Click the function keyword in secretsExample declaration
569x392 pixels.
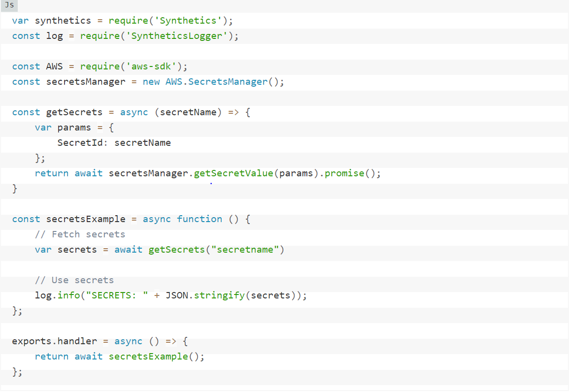200,219
